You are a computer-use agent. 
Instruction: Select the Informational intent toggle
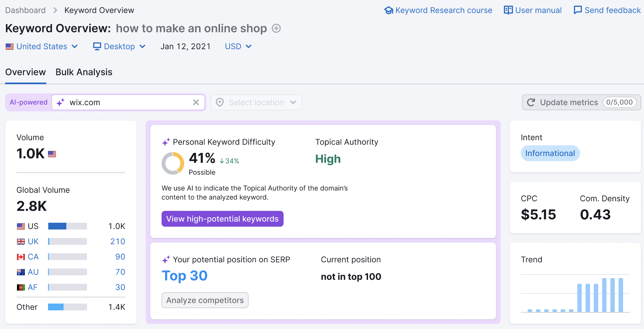coord(551,153)
